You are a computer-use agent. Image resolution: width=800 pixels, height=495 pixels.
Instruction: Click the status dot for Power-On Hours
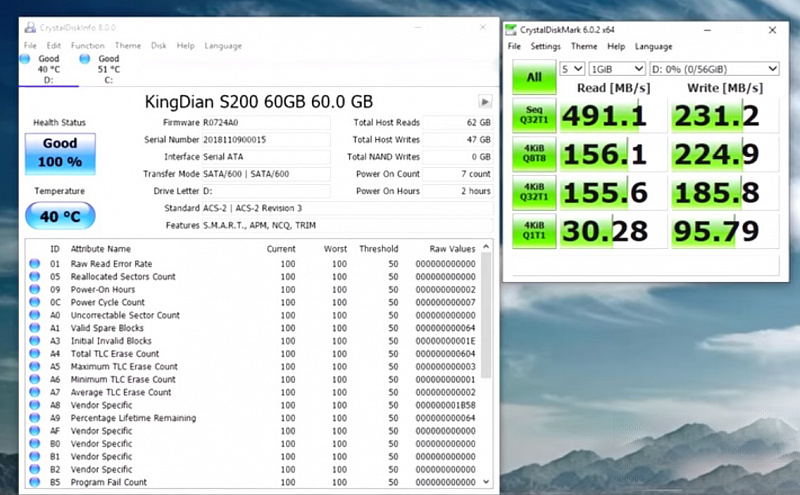pos(32,289)
